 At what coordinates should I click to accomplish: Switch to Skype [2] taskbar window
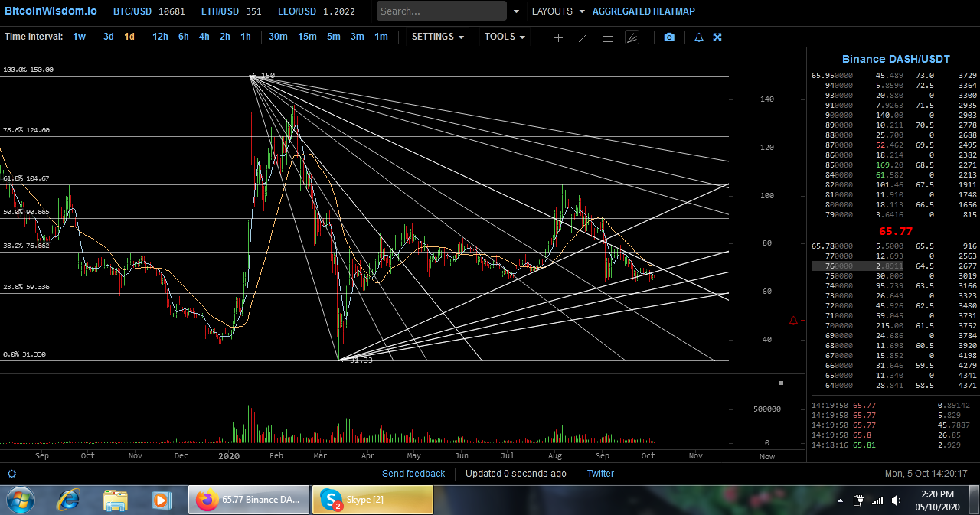tap(373, 500)
